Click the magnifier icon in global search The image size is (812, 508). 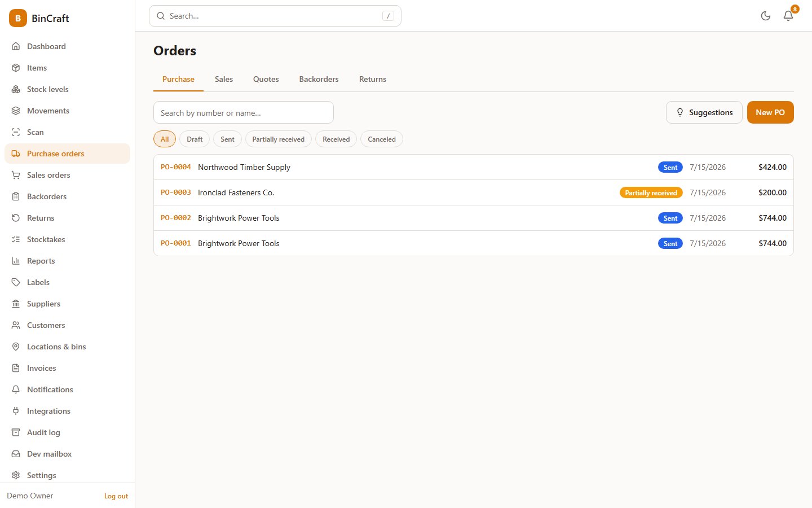161,16
